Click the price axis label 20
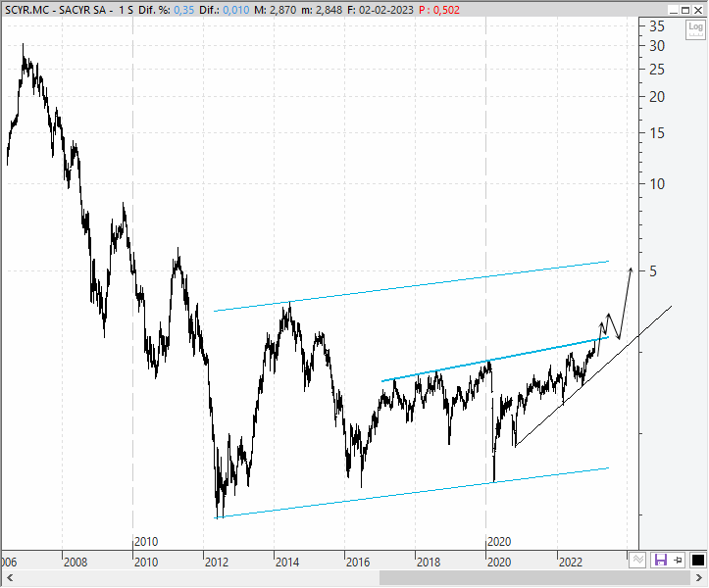 click(657, 97)
